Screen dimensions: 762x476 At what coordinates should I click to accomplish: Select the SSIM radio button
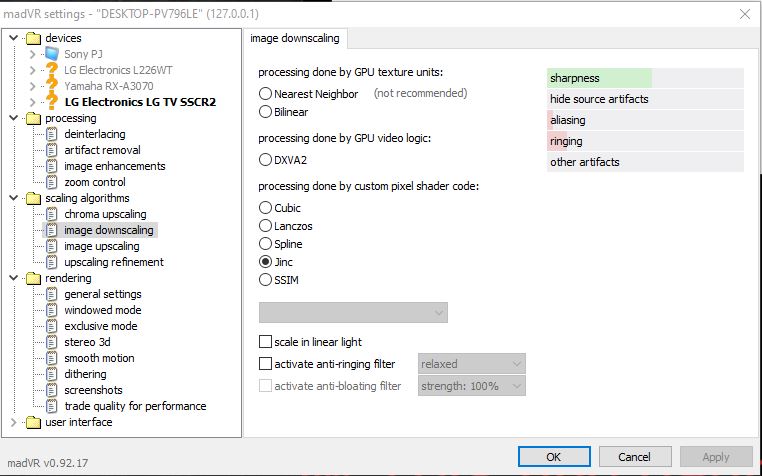(x=265, y=280)
